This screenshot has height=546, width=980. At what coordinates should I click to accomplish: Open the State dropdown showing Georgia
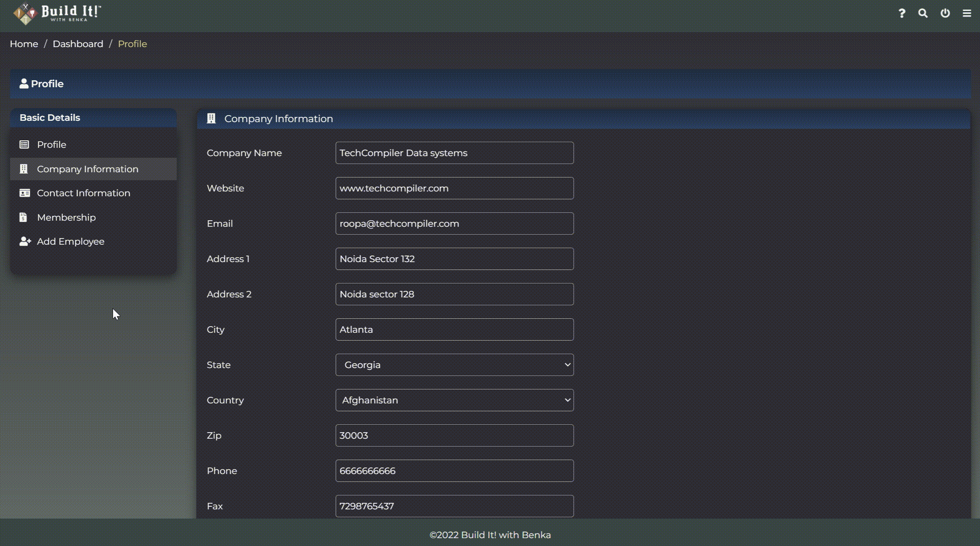454,365
